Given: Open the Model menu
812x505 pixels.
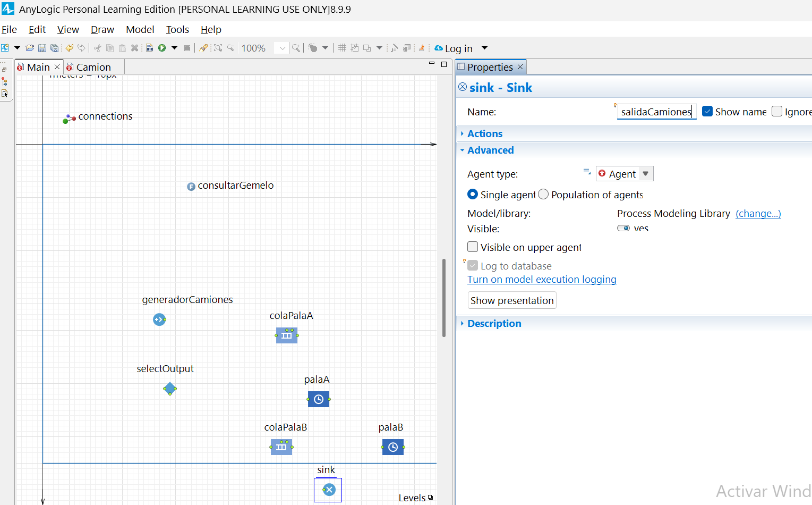Looking at the screenshot, I should 140,29.
